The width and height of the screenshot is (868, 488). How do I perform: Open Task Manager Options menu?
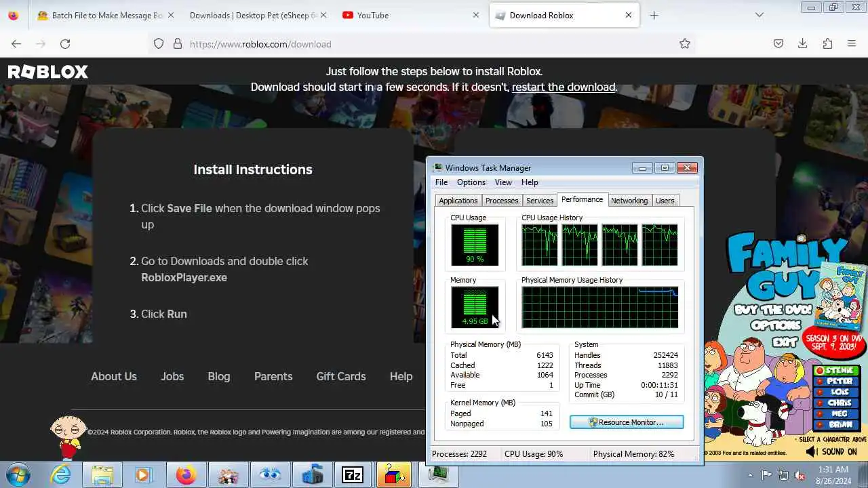471,182
